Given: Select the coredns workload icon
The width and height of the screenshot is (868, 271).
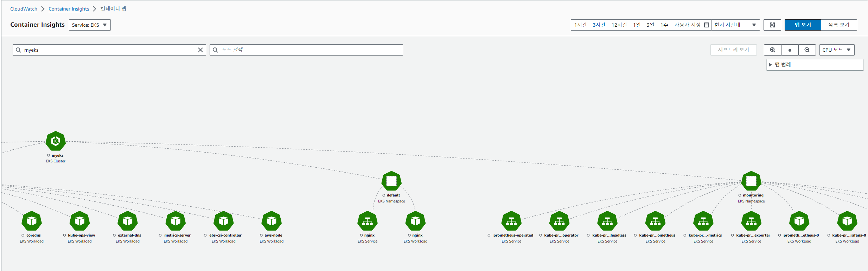Looking at the screenshot, I should [x=32, y=221].
